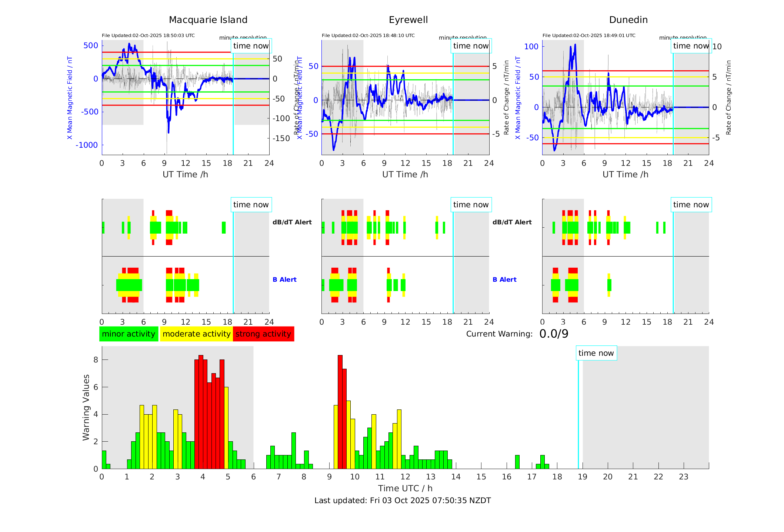Click 'time now' label in Dunedin magnetic plot
The image size is (784, 532).
(x=691, y=46)
